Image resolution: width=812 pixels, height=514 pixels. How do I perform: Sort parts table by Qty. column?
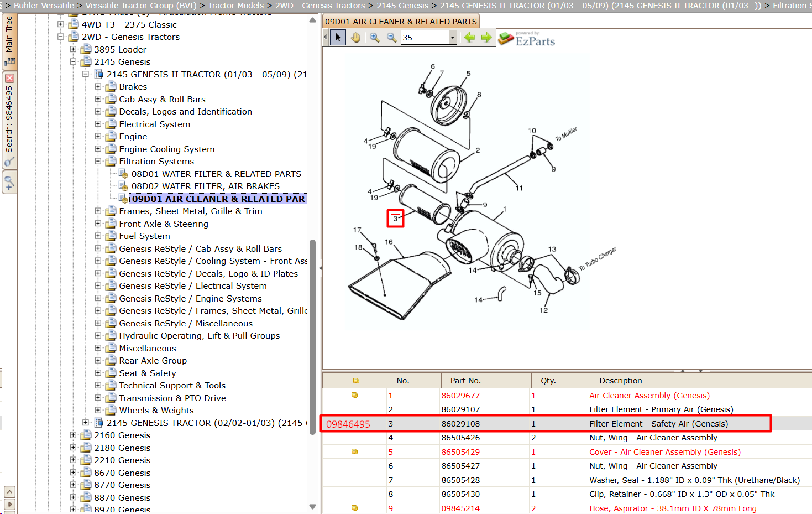(560, 381)
